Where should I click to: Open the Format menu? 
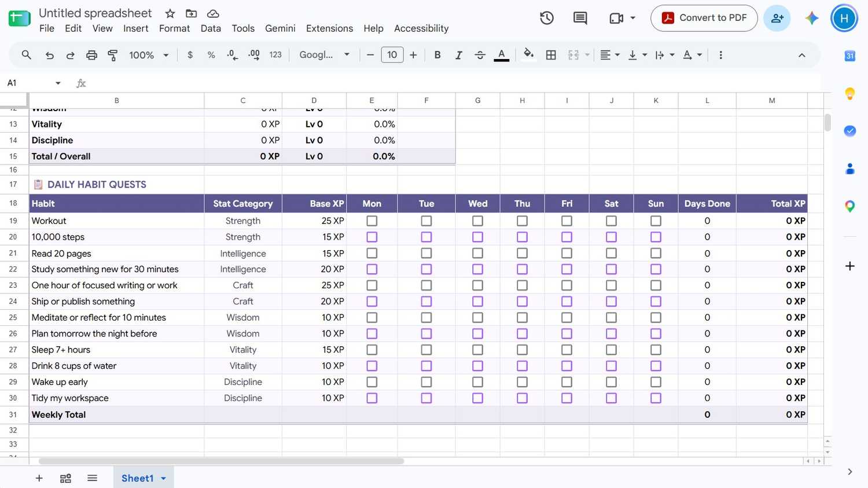(x=174, y=28)
